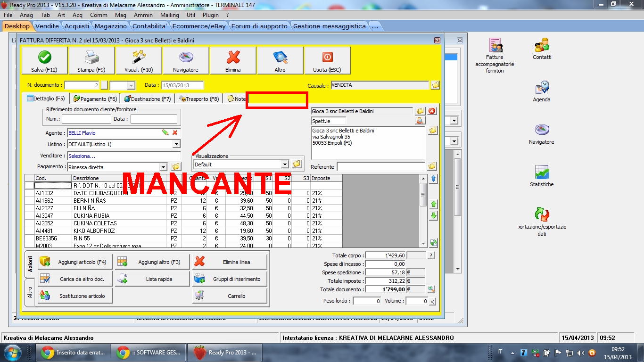Switch to the vertical Altro tab
Screen dimensions: 644x362
29,292
